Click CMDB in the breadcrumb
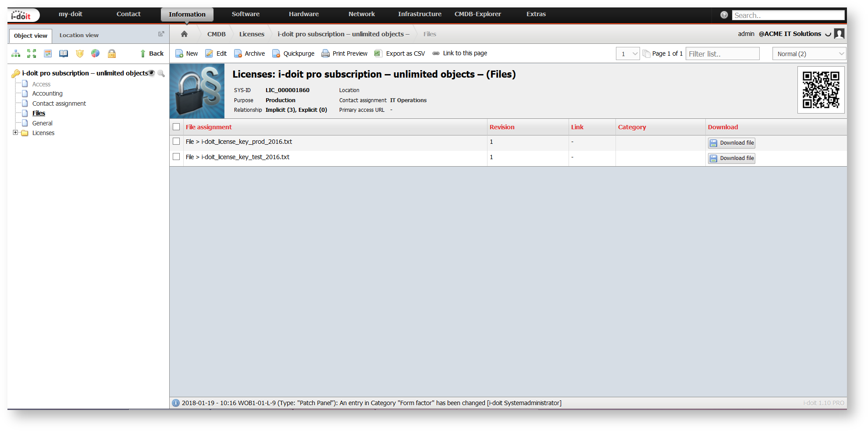The width and height of the screenshot is (868, 431). pos(217,34)
